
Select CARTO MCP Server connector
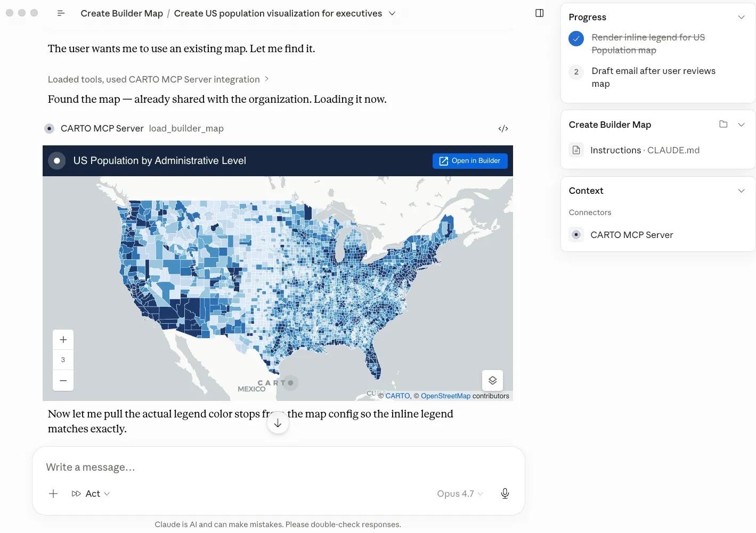tap(631, 235)
